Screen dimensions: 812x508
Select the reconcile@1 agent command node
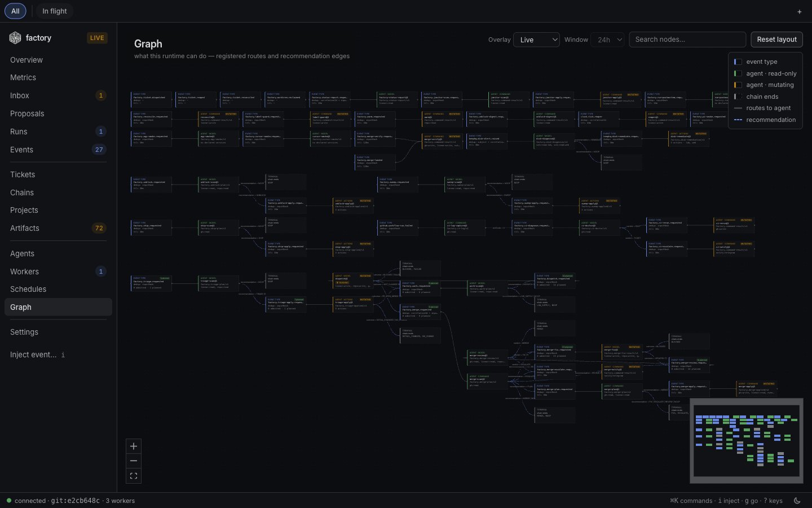(218, 119)
